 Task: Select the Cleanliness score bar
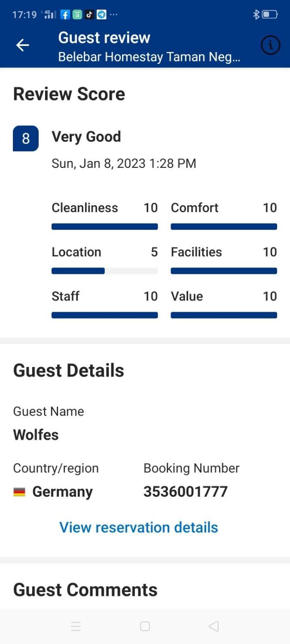pyautogui.click(x=105, y=227)
